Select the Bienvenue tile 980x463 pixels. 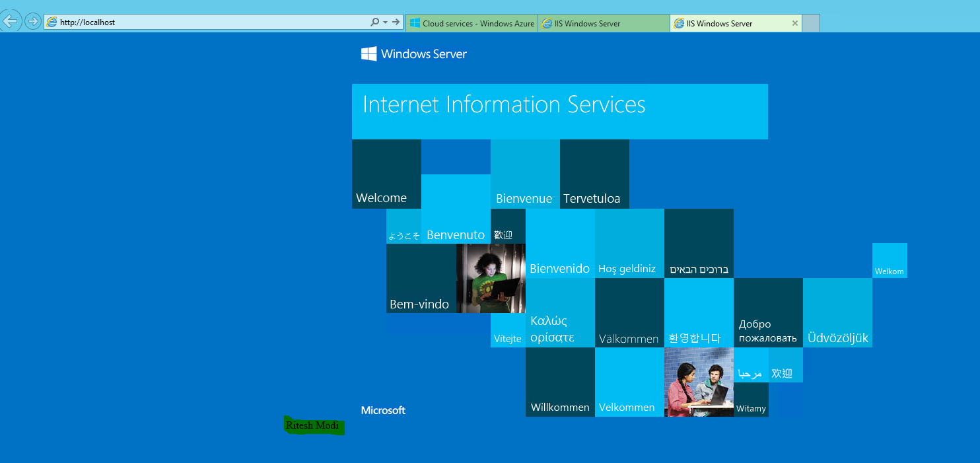pos(524,174)
